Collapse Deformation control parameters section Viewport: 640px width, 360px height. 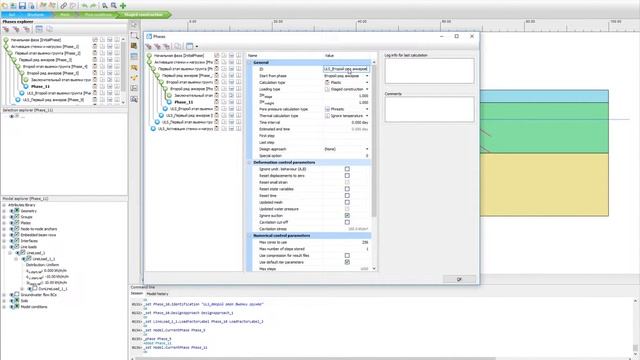[250, 162]
